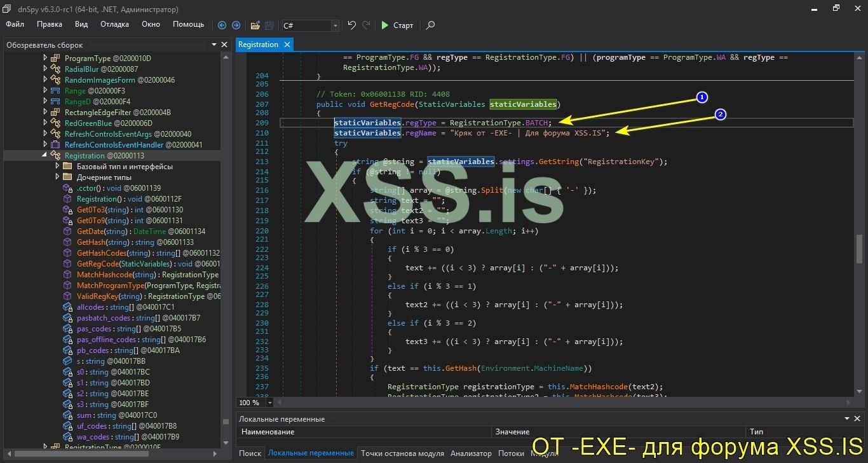The image size is (868, 463).
Task: Open the Отладка menu
Action: coord(114,24)
